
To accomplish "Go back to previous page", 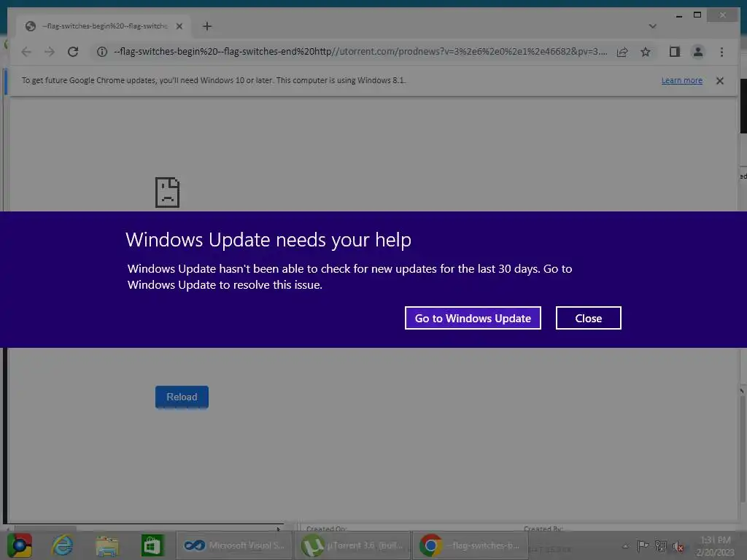I will [x=26, y=52].
